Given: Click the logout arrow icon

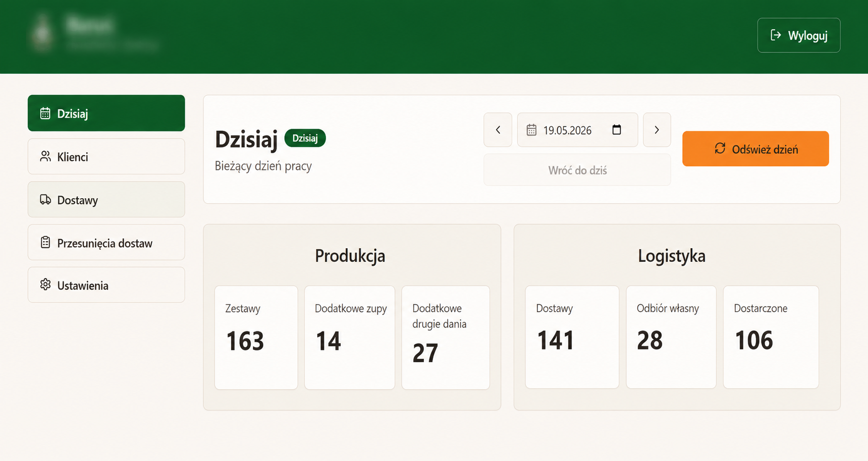Looking at the screenshot, I should pos(776,35).
